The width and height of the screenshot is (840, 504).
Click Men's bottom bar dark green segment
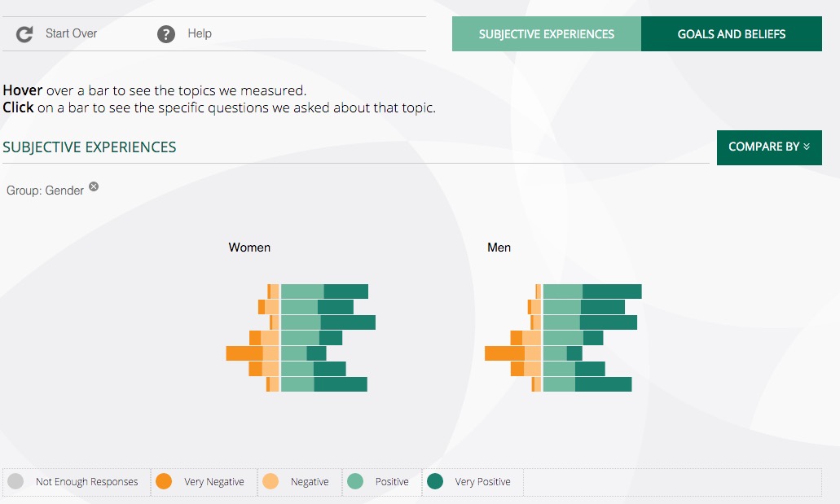click(x=603, y=384)
